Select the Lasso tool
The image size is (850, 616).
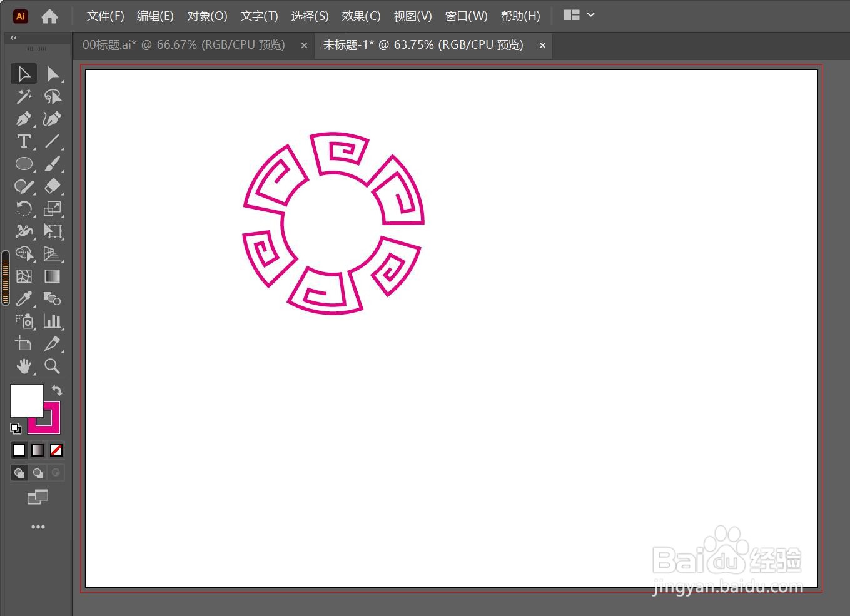53,96
